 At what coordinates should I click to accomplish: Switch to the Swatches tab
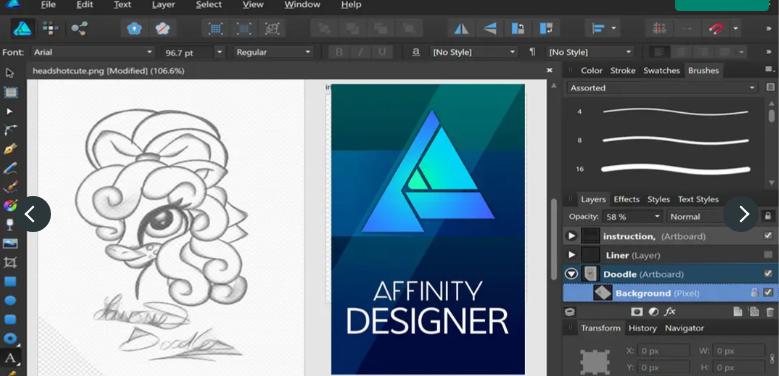(661, 71)
